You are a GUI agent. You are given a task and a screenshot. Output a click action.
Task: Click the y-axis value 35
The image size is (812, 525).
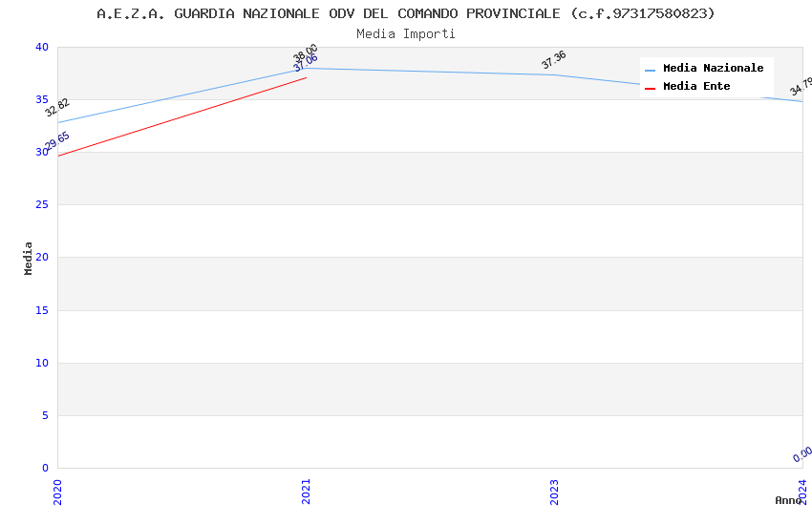click(x=42, y=99)
